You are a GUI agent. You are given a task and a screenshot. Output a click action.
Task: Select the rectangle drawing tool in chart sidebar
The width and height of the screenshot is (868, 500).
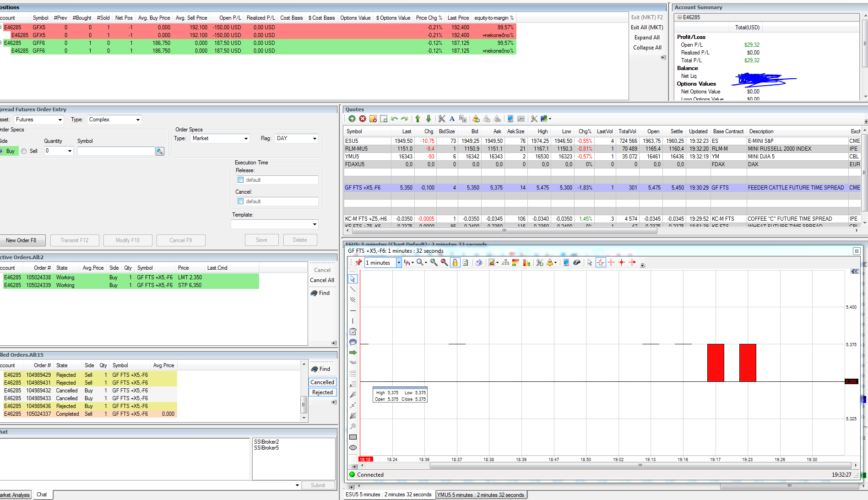pos(353,437)
